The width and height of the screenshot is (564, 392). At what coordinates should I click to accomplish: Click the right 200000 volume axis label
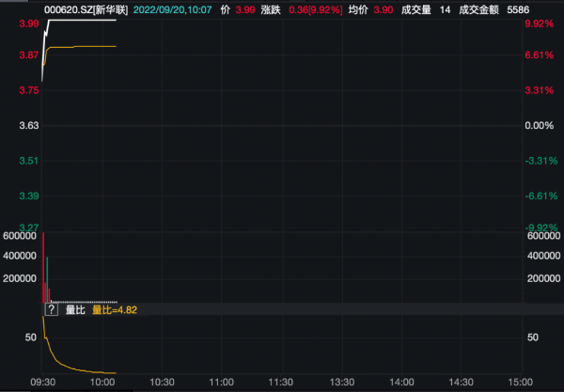coord(543,278)
